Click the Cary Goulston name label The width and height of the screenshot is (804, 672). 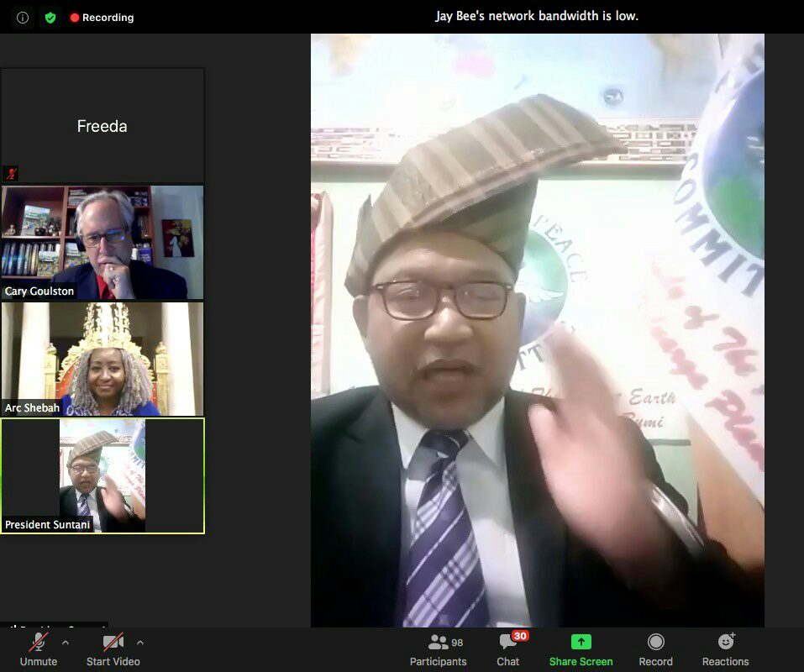pos(39,291)
